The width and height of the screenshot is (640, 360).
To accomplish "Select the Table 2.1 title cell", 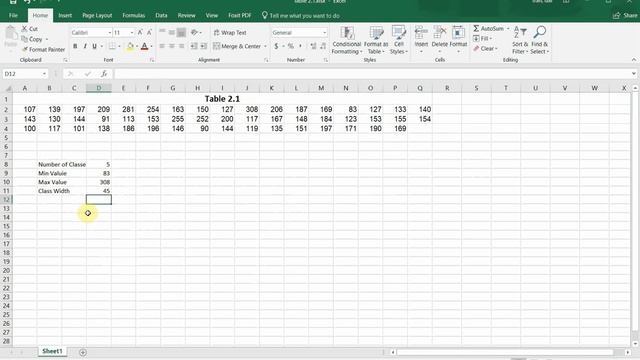I will click(x=222, y=99).
